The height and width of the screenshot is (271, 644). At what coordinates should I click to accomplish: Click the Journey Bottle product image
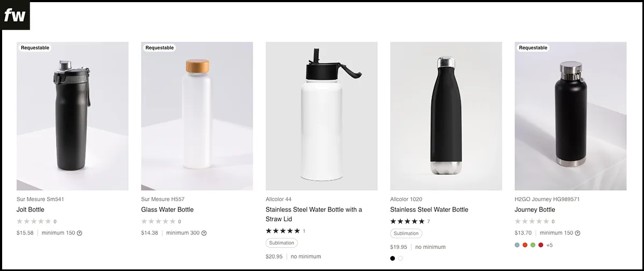570,116
